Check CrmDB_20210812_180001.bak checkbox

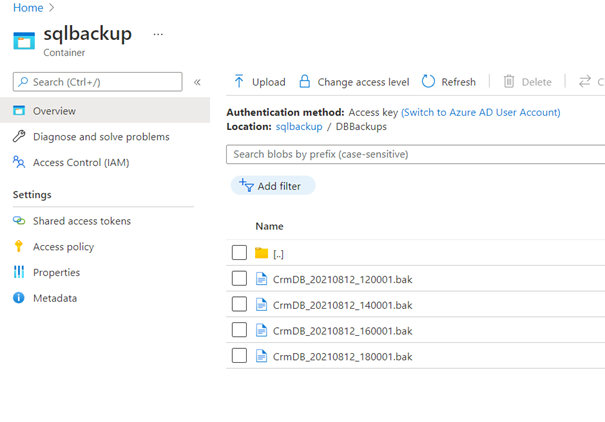tap(239, 356)
